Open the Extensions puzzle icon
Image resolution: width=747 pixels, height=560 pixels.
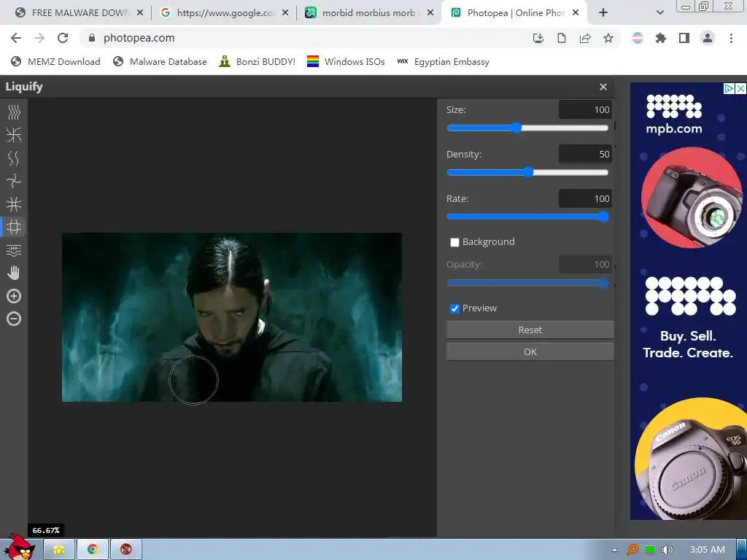661,38
